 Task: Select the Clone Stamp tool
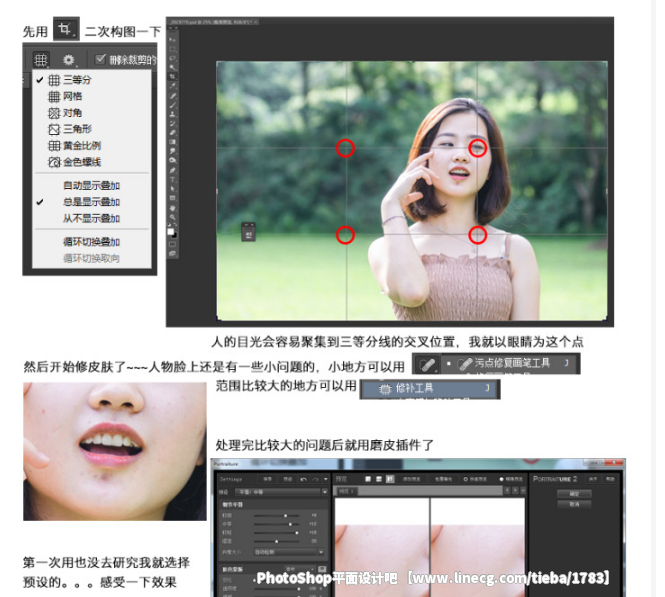pos(173,114)
